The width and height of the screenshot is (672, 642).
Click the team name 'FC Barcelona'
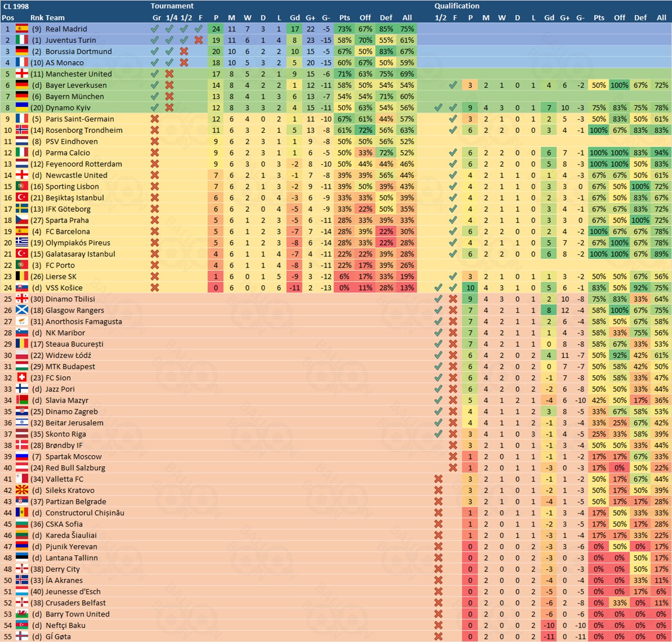(68, 231)
